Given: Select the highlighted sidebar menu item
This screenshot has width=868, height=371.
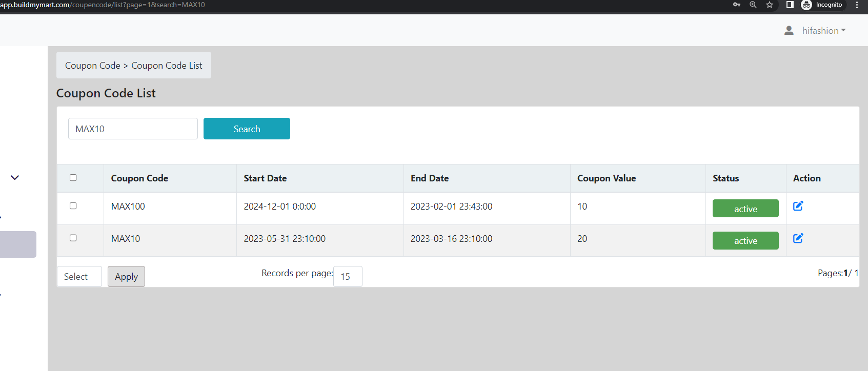Looking at the screenshot, I should (x=18, y=244).
